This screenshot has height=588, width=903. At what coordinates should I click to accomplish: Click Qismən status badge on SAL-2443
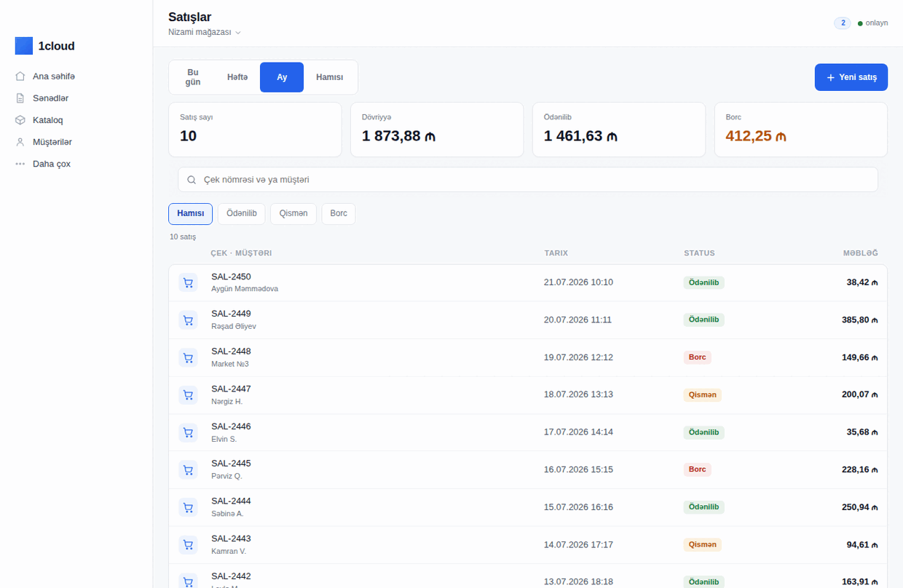coord(703,545)
